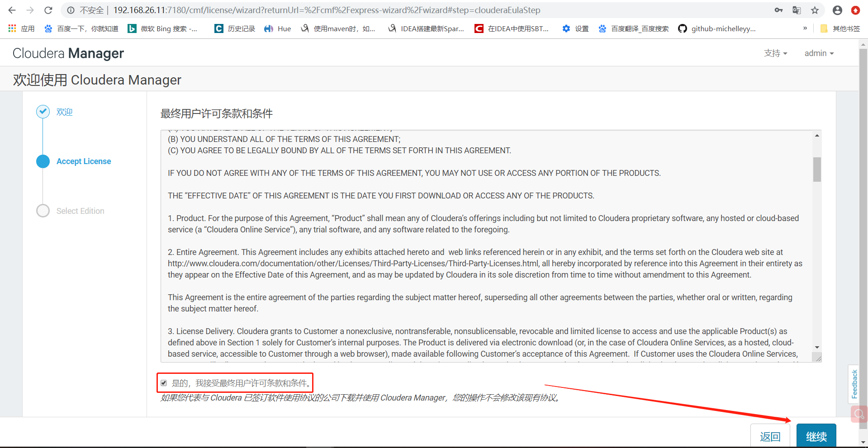Click the page scrollbar up arrow

863,45
